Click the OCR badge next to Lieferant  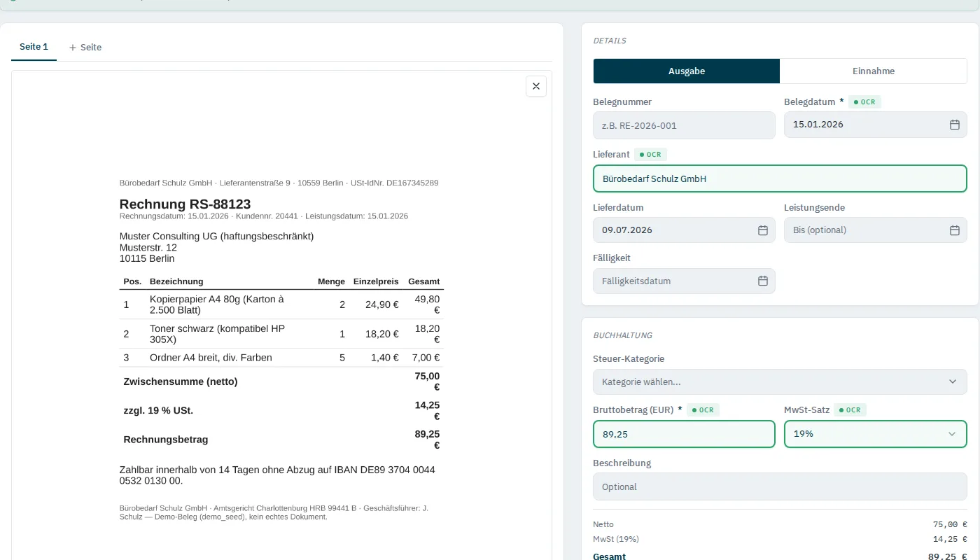click(x=650, y=155)
